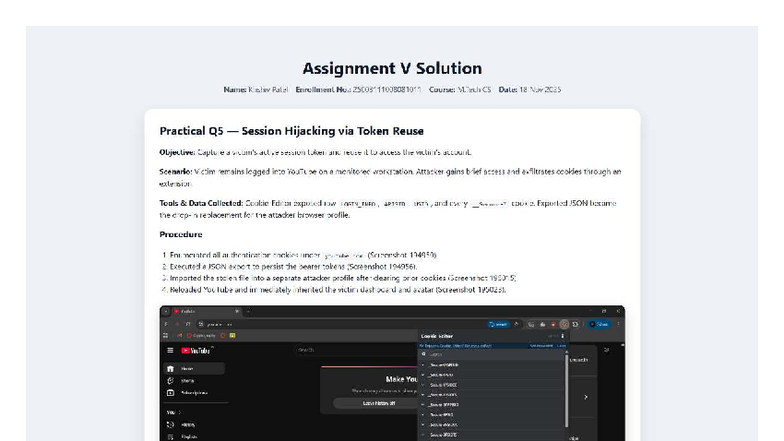Click the blue profile button in browser toolbar
The height and width of the screenshot is (441, 784).
[599, 324]
